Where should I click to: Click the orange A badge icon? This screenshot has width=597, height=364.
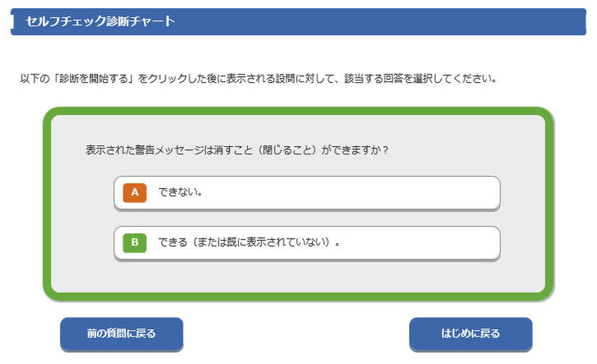tap(135, 192)
